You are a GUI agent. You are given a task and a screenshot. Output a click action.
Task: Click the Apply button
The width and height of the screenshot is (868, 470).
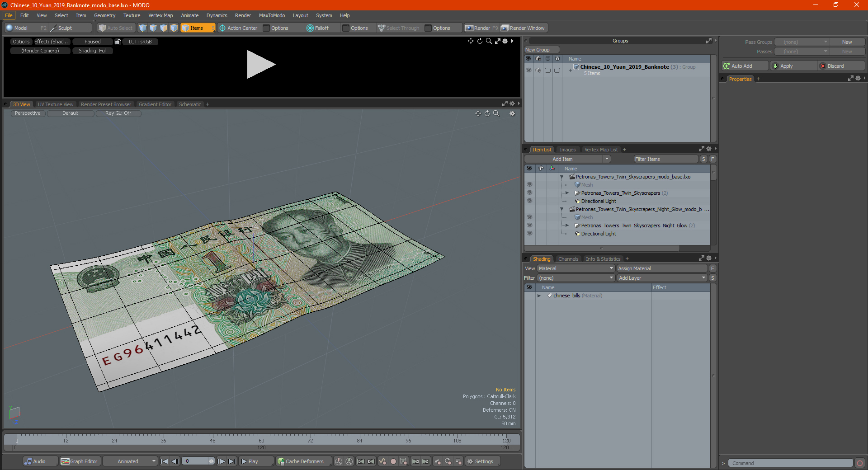pos(793,66)
